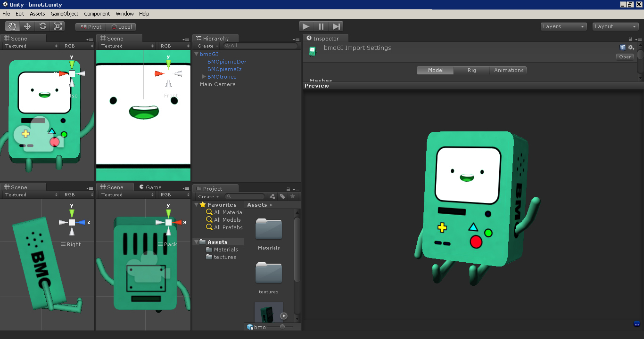Select All Models under Favorites
Screen dimensions: 644x339
click(224, 220)
